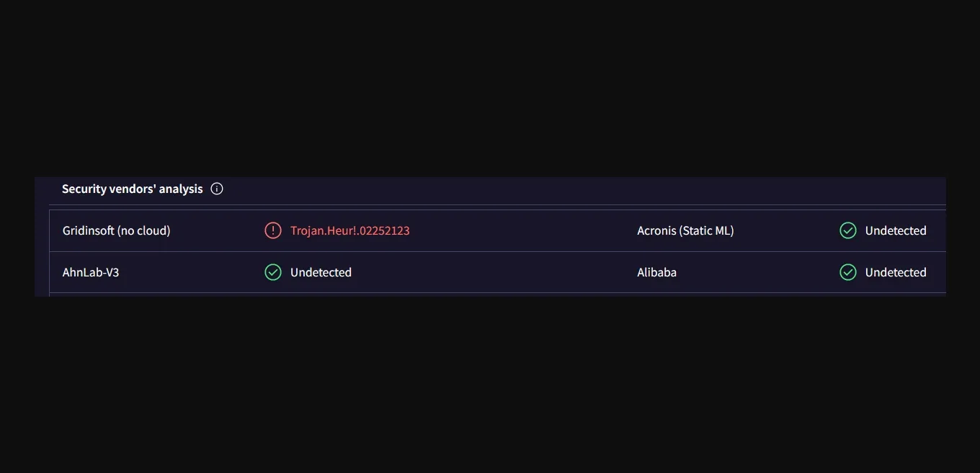Click the red alert icon for Gridinsoft
The width and height of the screenshot is (980, 473).
[273, 230]
